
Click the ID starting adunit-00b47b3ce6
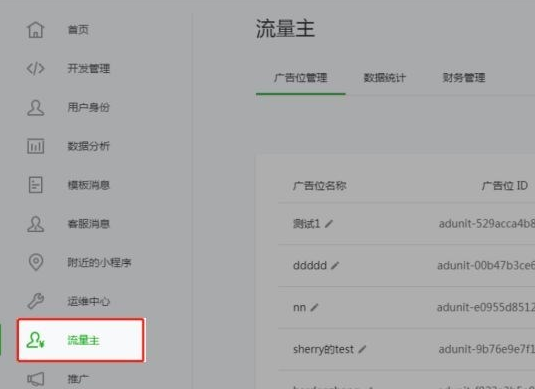(486, 265)
